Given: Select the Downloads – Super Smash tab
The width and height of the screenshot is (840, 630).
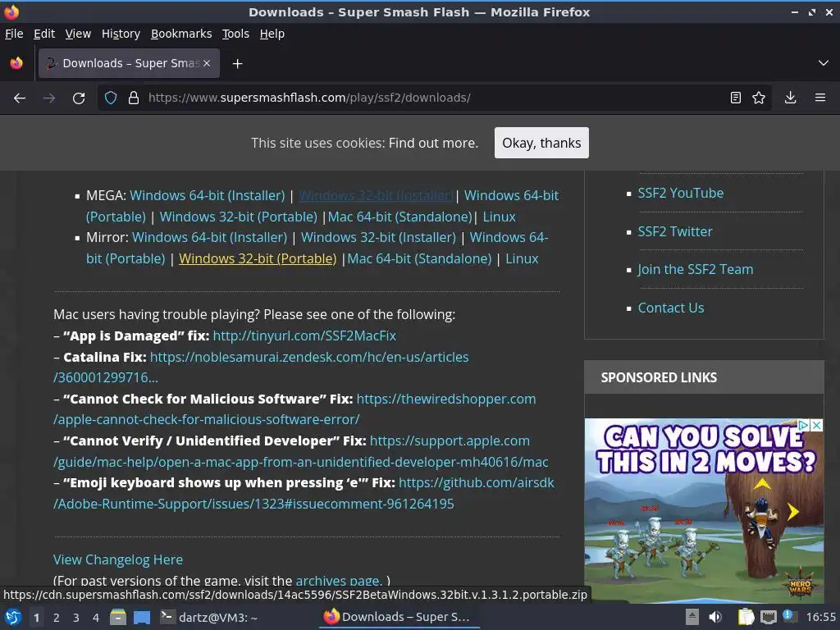Looking at the screenshot, I should coord(129,63).
